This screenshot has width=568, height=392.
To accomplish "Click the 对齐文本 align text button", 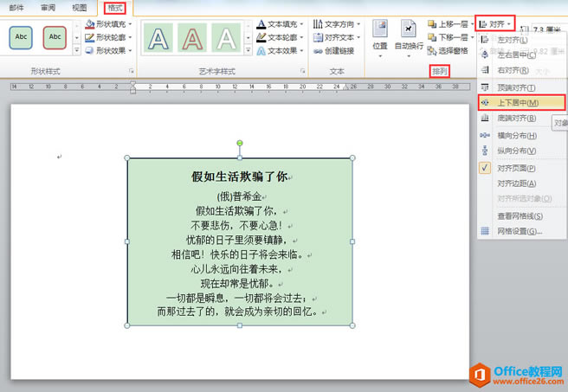I will click(337, 37).
